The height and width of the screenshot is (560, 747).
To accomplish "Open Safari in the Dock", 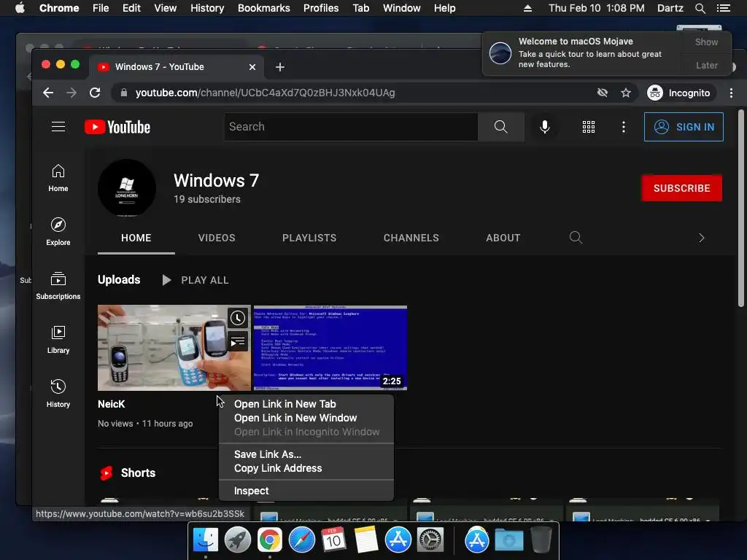I will pos(301,540).
